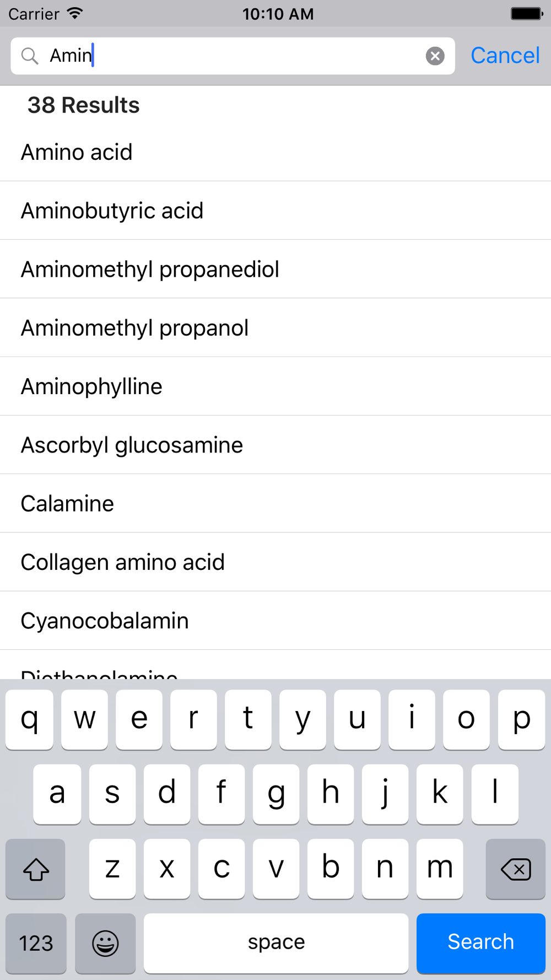Select Collagen amino acid result
The image size is (551, 980).
275,562
